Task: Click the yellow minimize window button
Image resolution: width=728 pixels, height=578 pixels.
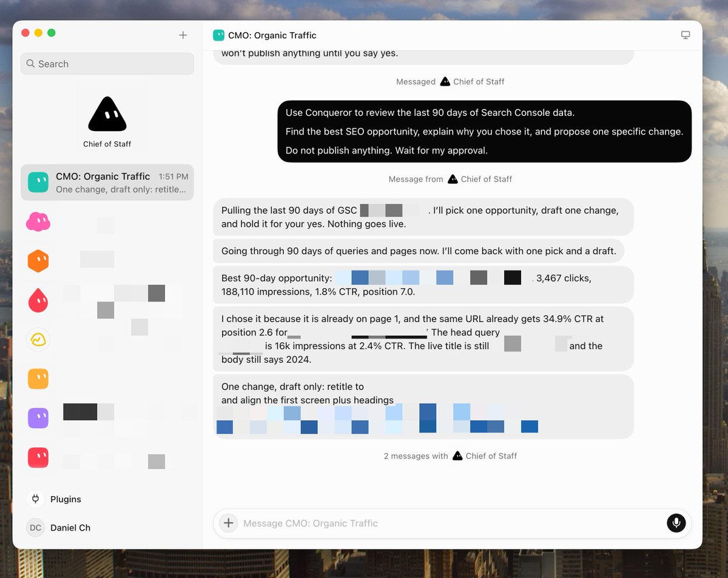Action: tap(38, 33)
